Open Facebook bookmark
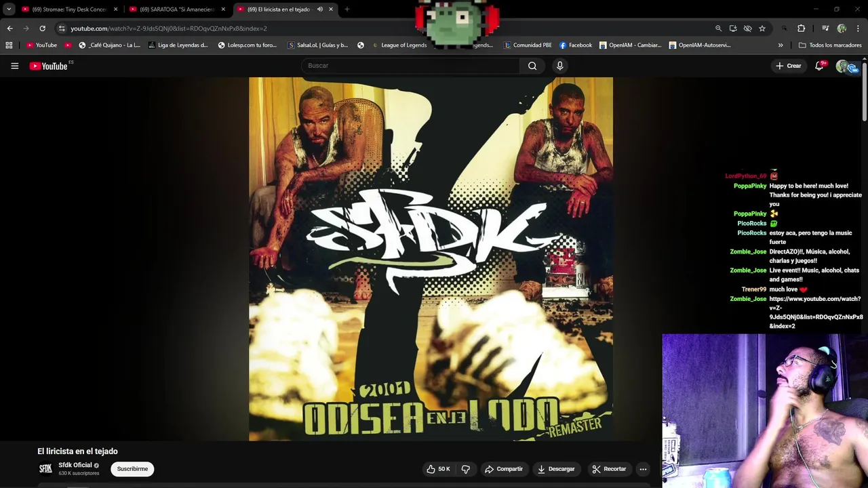The image size is (868, 488). tap(576, 45)
